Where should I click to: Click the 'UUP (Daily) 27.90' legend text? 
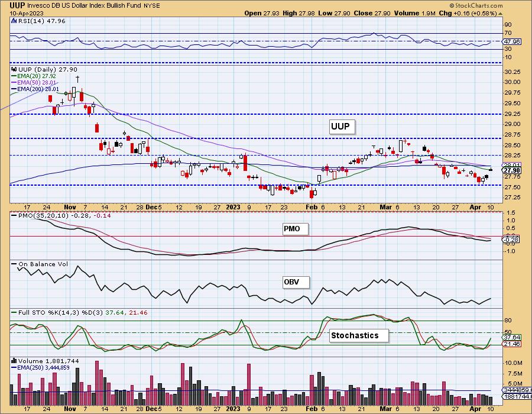[48, 70]
